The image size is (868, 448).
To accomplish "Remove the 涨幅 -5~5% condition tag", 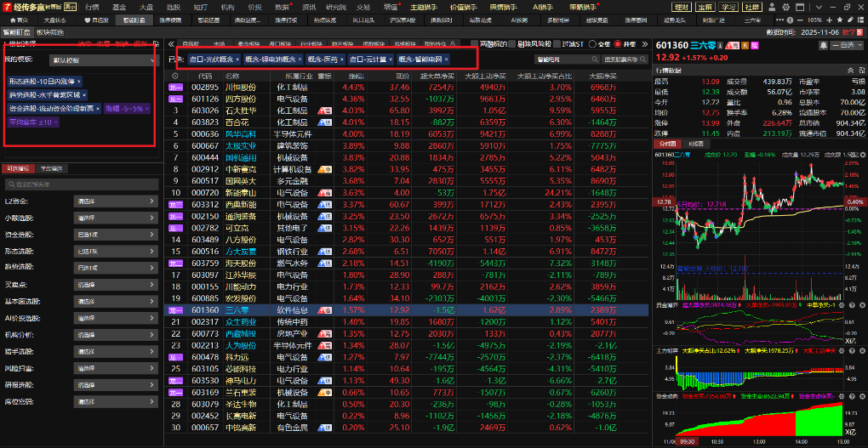I will pos(146,109).
